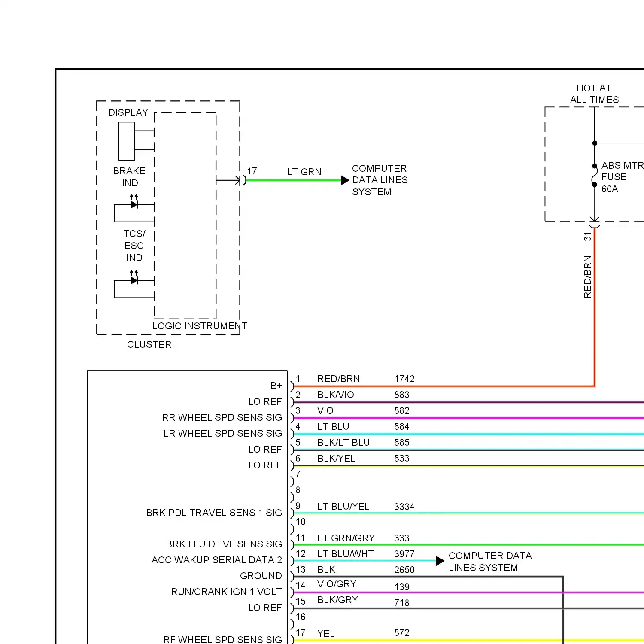Select the LR WHEEL SPD SENS SIG label
The image size is (644, 644).
click(223, 433)
